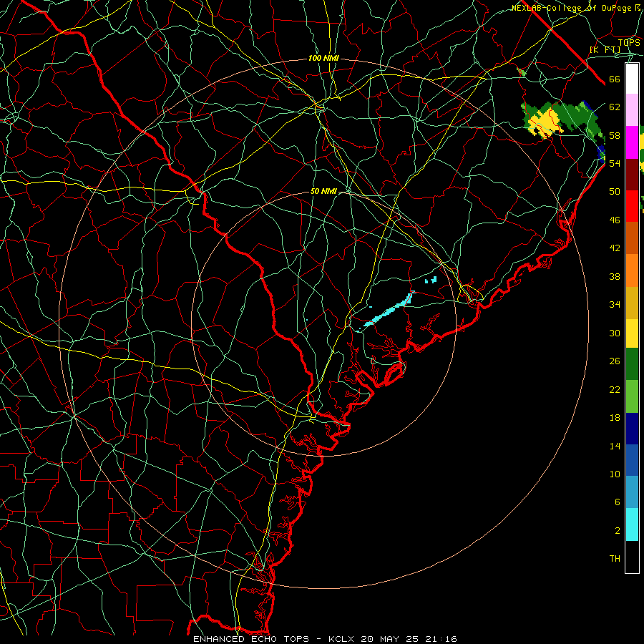The image size is (644, 644).
Task: Click the 18 legend scale value
Action: [x=615, y=418]
